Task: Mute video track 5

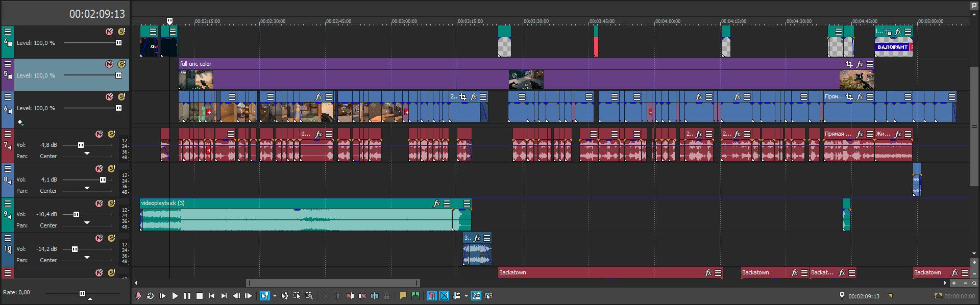Action: (109, 64)
